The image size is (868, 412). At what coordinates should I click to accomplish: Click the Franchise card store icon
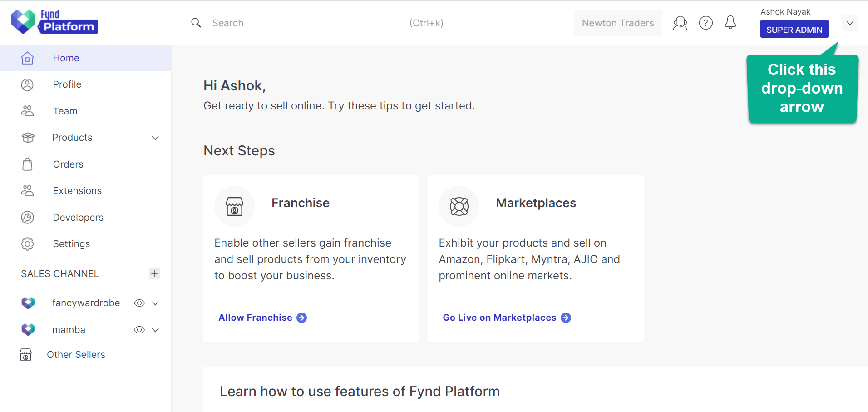[235, 206]
